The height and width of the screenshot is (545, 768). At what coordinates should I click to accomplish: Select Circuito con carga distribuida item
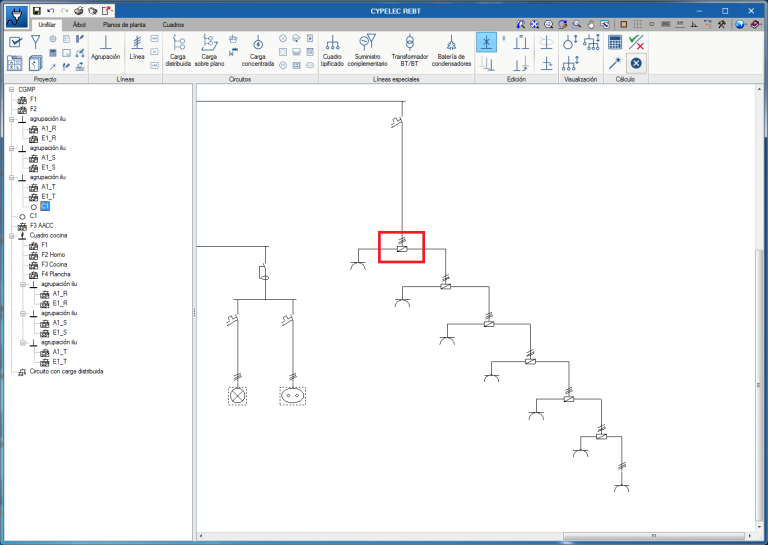click(x=67, y=372)
